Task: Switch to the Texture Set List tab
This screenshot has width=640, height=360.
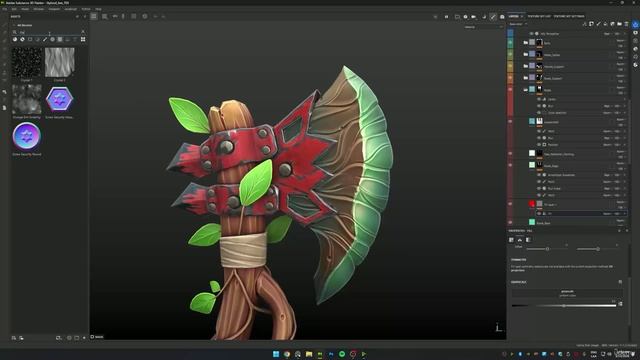Action: [x=539, y=16]
